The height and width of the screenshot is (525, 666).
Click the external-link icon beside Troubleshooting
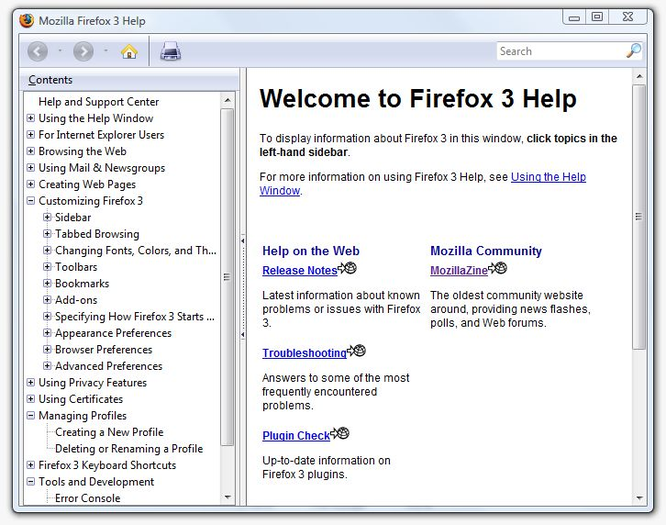click(x=356, y=351)
